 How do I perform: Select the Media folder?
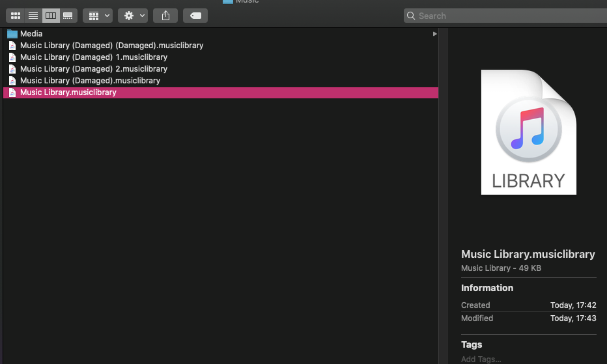click(221, 34)
